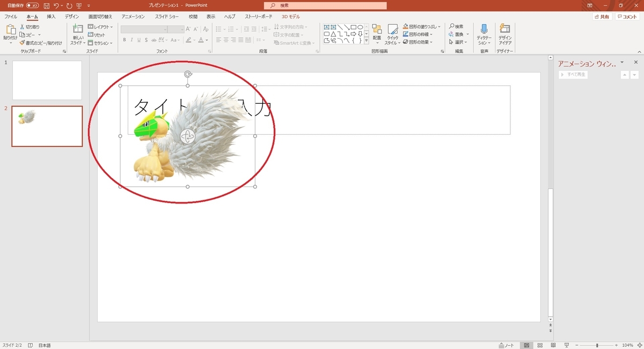Toggle Italic formatting
This screenshot has width=644, height=349.
coord(131,40)
